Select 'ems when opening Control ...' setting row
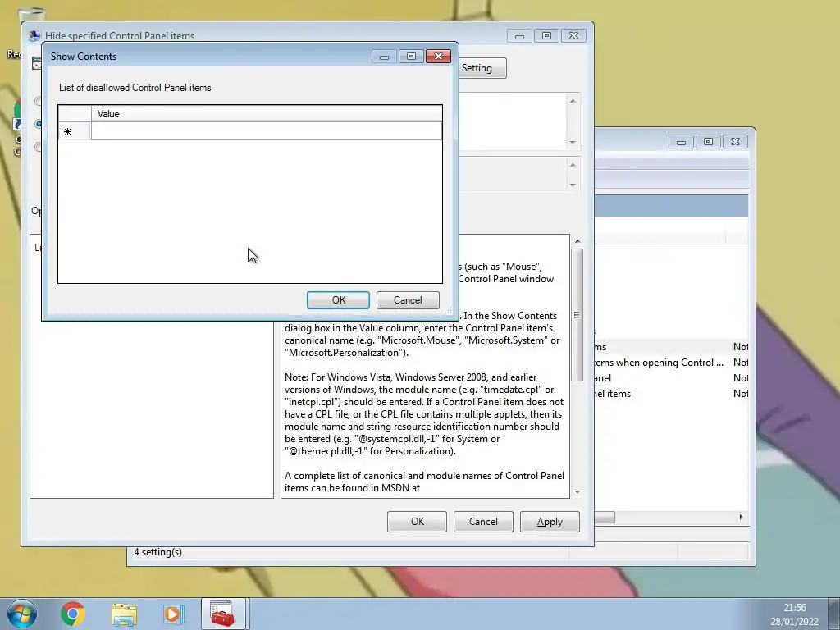840x630 pixels. tap(671, 362)
